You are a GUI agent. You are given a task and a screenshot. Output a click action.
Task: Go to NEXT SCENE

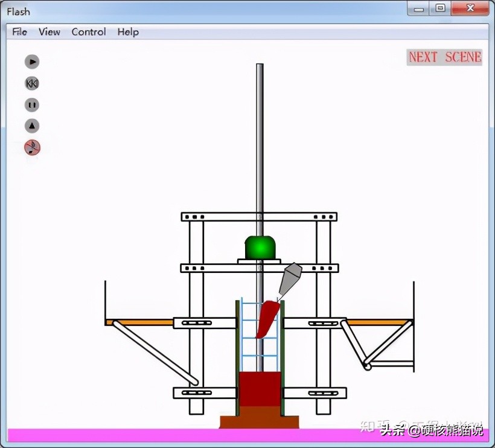pyautogui.click(x=444, y=57)
